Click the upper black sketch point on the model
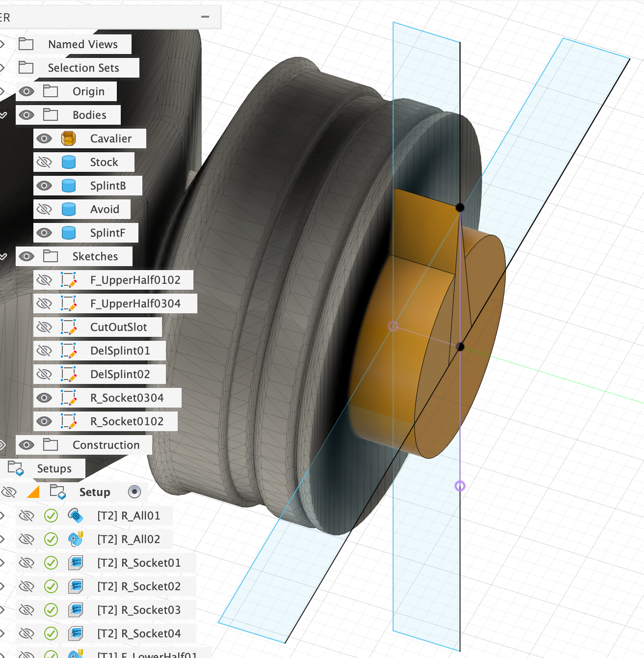Image resolution: width=644 pixels, height=658 pixels. [x=460, y=207]
